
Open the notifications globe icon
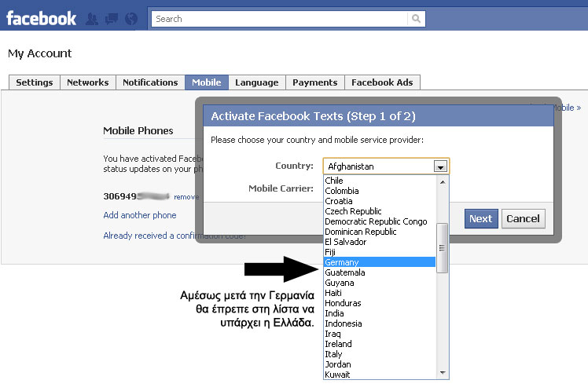(130, 19)
